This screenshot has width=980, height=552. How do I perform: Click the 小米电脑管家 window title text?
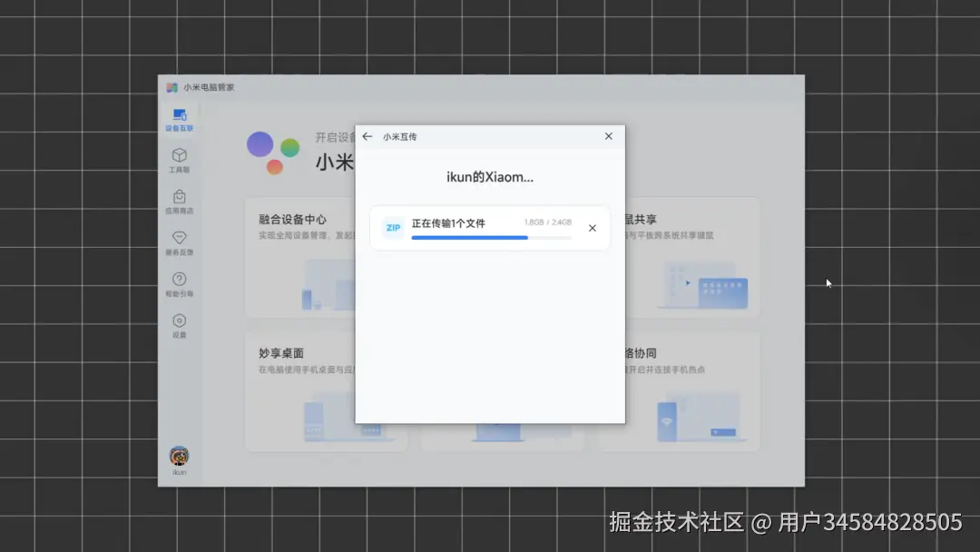coord(209,87)
